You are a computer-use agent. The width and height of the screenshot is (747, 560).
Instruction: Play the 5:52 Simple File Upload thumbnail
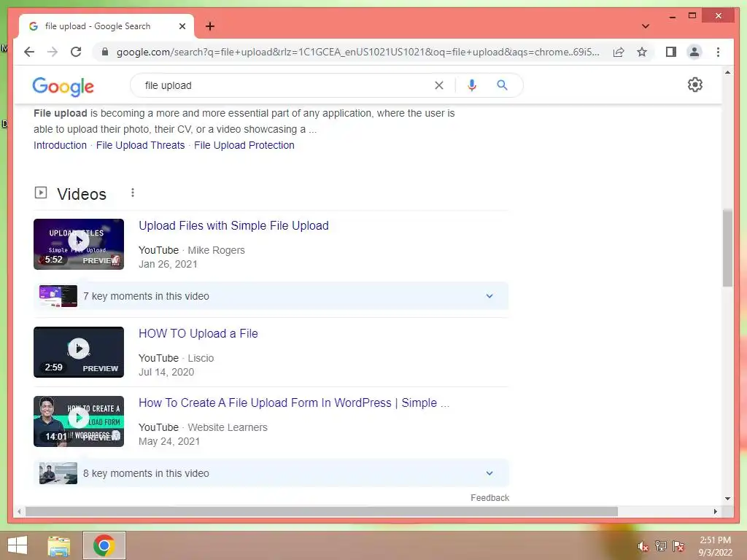point(79,244)
